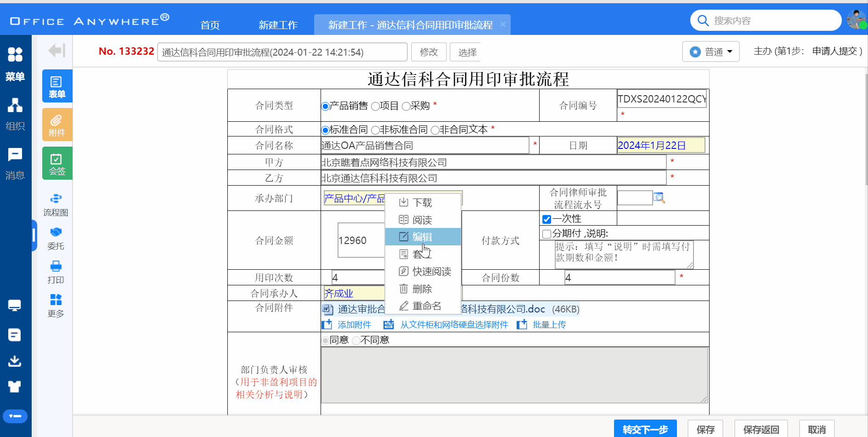Image resolution: width=868 pixels, height=437 pixels.
Task: Click the workflow title input field
Action: click(282, 52)
